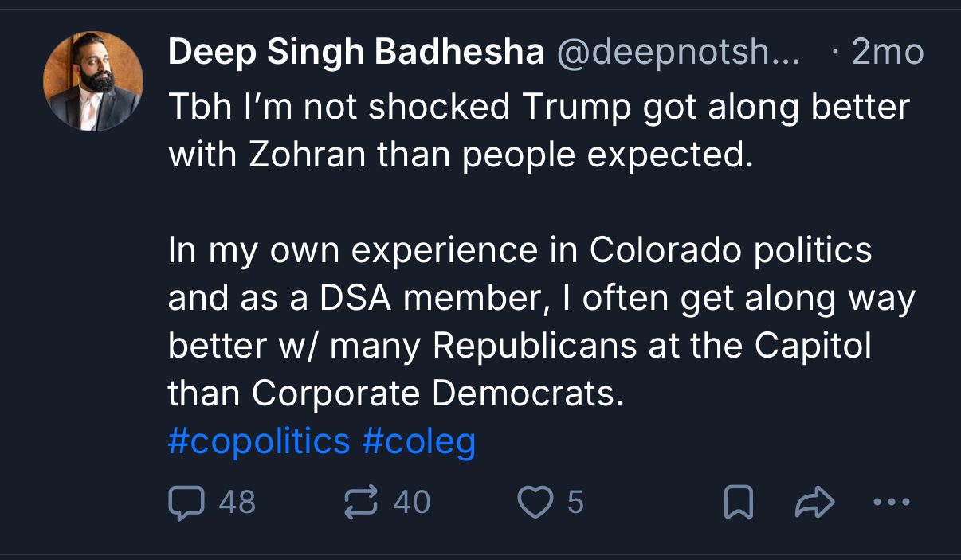The width and height of the screenshot is (961, 560).
Task: Click the phrase "Colorado politics"
Action: pyautogui.click(x=731, y=250)
